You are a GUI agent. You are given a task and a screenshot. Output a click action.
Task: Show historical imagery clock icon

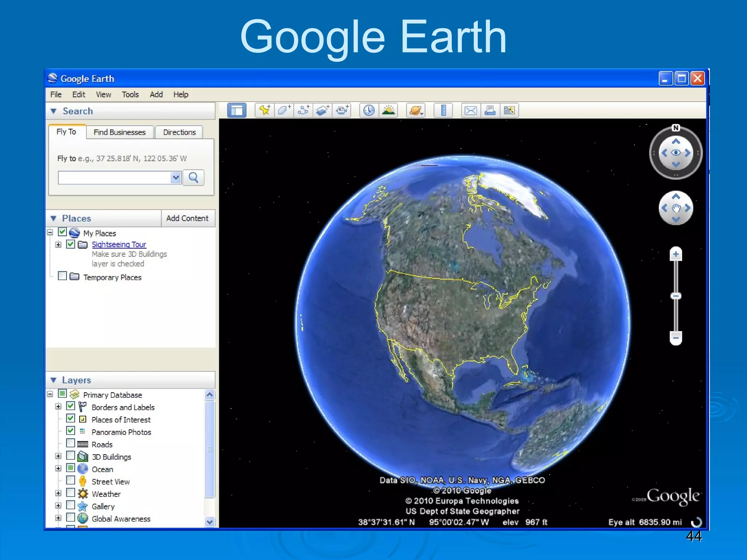[x=369, y=110]
